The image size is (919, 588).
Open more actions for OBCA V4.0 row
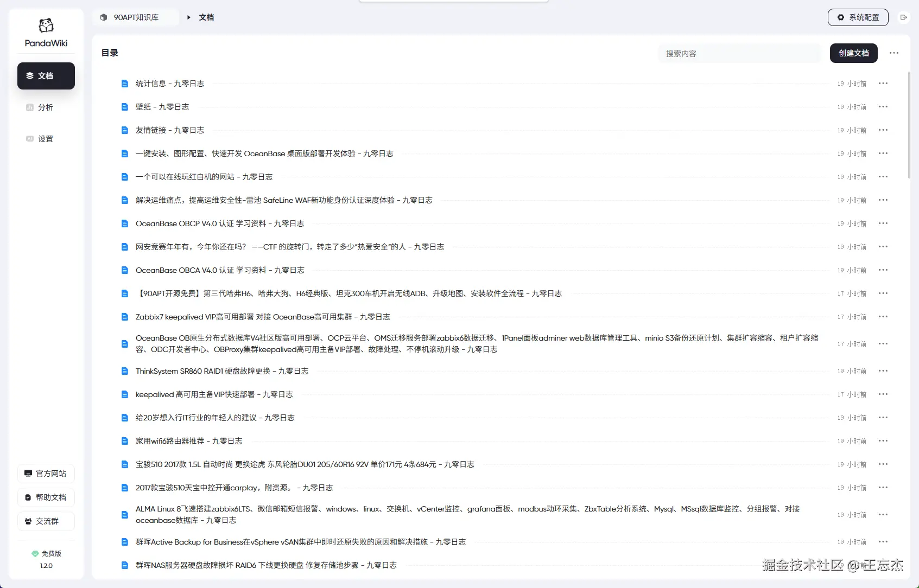click(883, 270)
